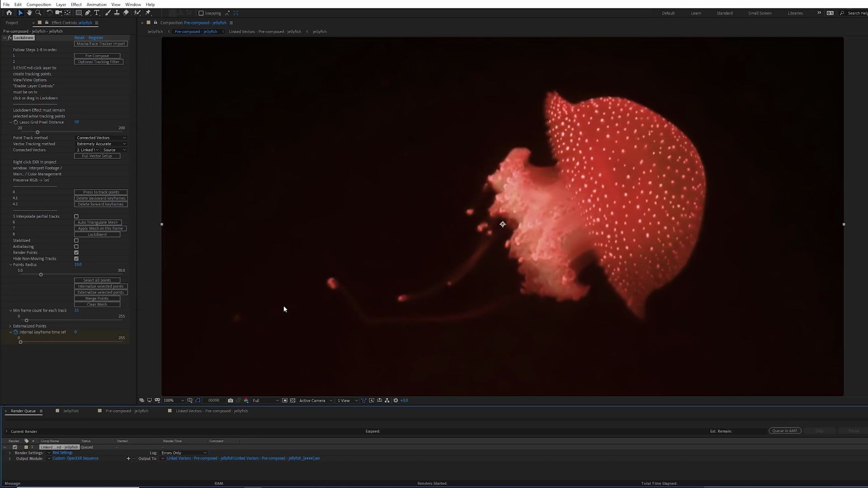868x488 pixels.
Task: Select the Pen tool
Action: click(88, 13)
